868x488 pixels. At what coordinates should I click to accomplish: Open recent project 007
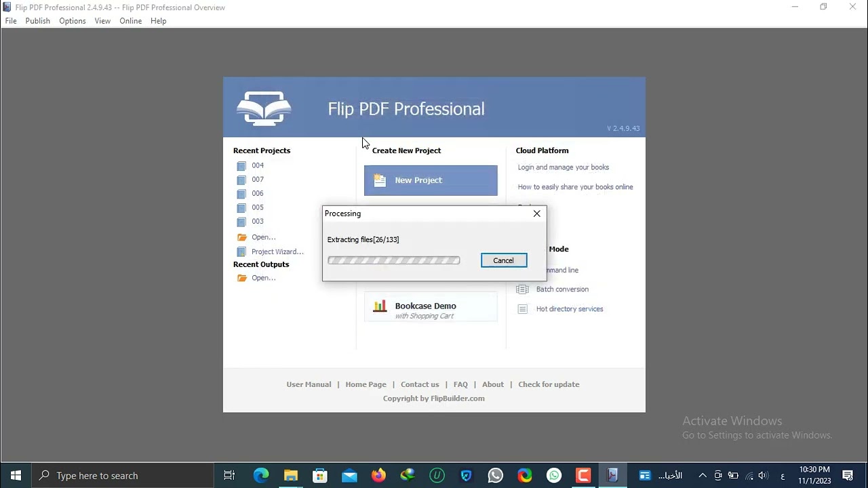pyautogui.click(x=258, y=180)
